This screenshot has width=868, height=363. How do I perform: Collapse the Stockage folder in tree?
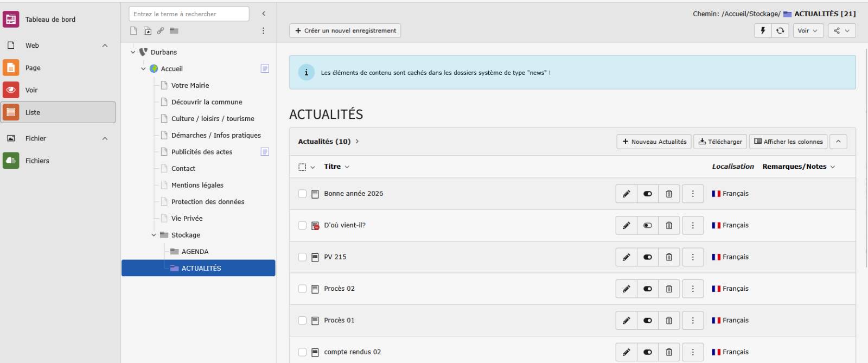(x=154, y=235)
